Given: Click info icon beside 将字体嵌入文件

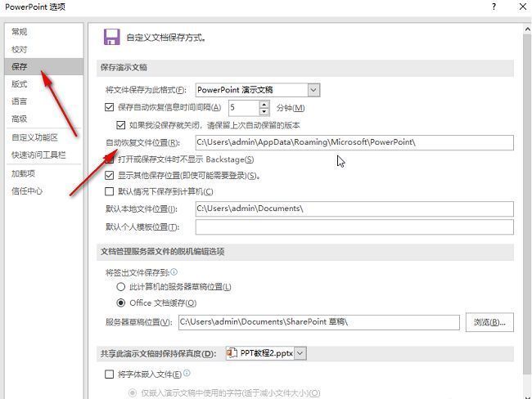Looking at the screenshot, I should pyautogui.click(x=187, y=373).
